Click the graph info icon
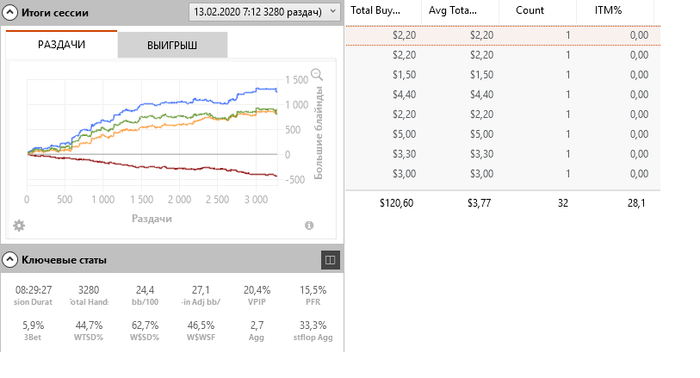The width and height of the screenshot is (700, 378). 309,225
